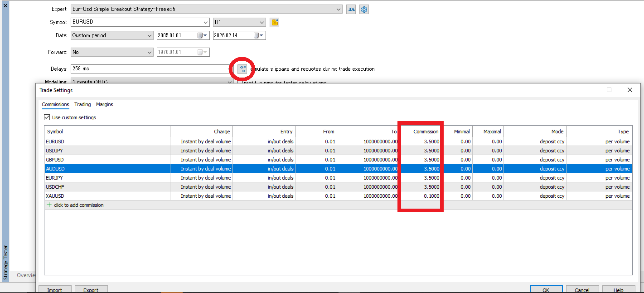Open the H1 timeframe dropdown
Screen dimensions: 644x293
point(262,22)
